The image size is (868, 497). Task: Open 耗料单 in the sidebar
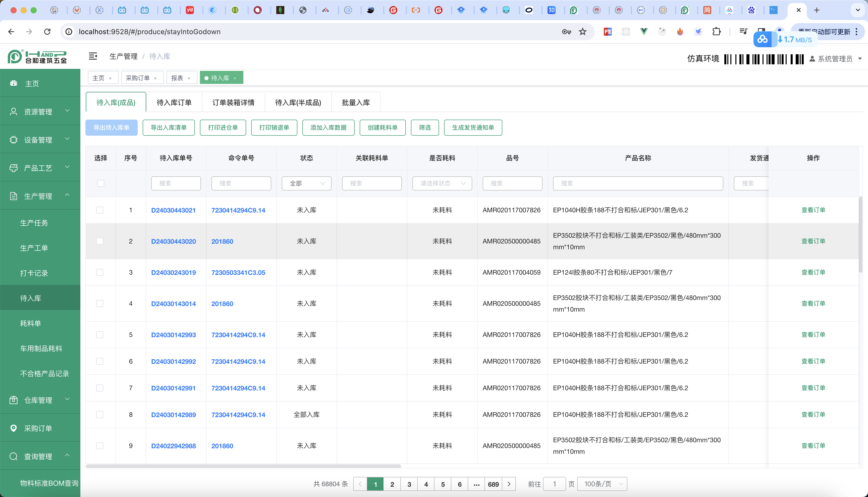point(31,323)
